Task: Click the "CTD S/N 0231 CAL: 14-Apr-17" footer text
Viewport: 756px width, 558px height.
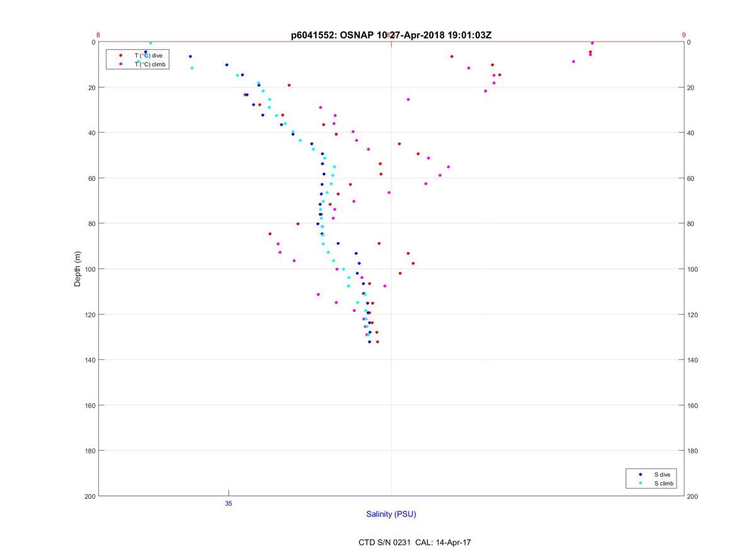Action: [x=415, y=542]
